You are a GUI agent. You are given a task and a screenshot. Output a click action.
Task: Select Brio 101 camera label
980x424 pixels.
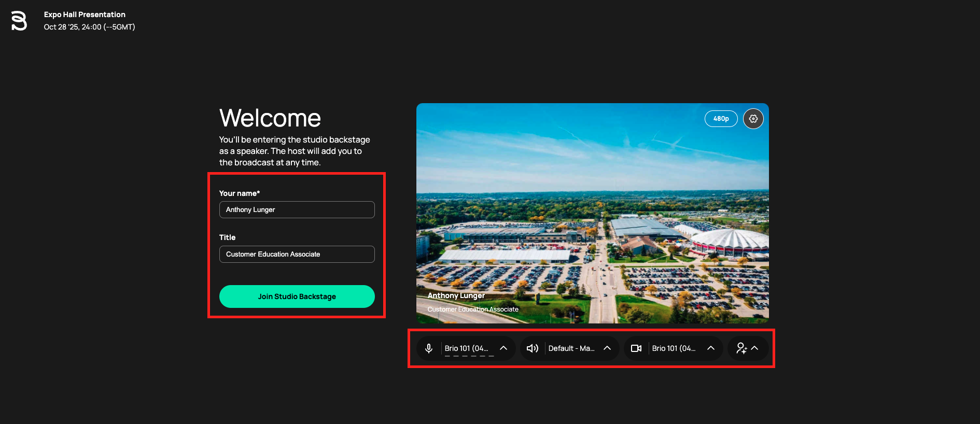click(674, 348)
